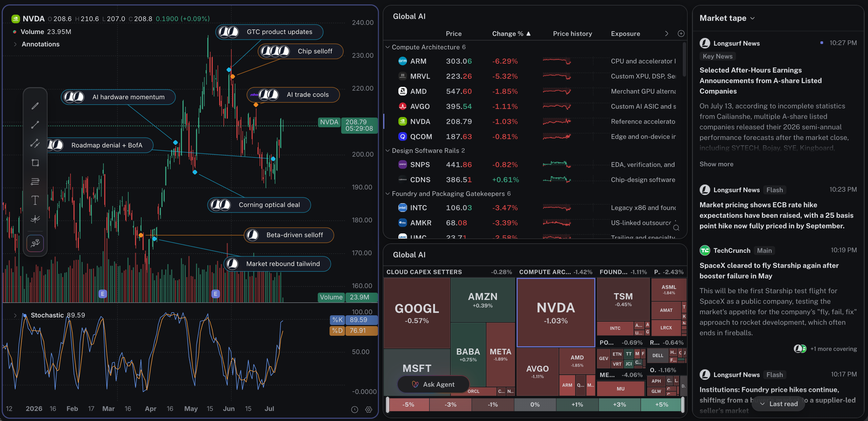Sort table by Price column header
The width and height of the screenshot is (868, 421).
[454, 33]
